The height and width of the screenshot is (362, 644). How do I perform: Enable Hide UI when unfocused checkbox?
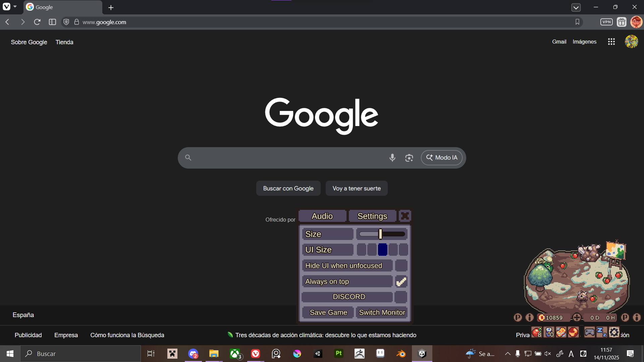point(401,265)
